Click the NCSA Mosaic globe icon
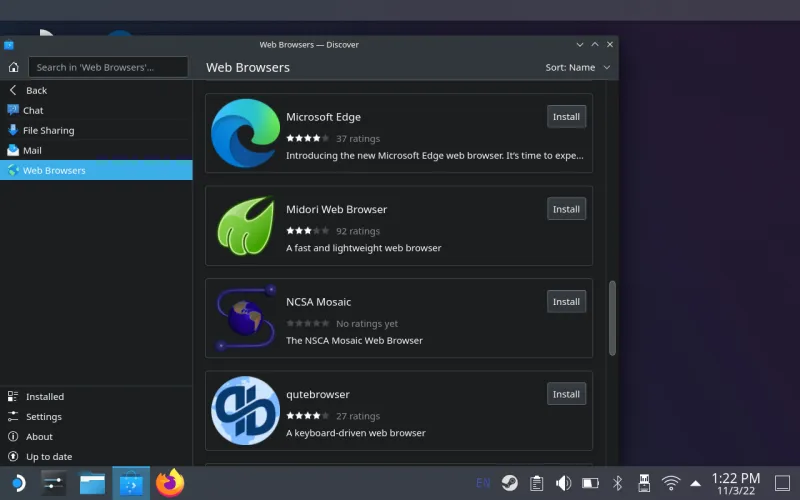Image resolution: width=800 pixels, height=500 pixels. pos(245,318)
